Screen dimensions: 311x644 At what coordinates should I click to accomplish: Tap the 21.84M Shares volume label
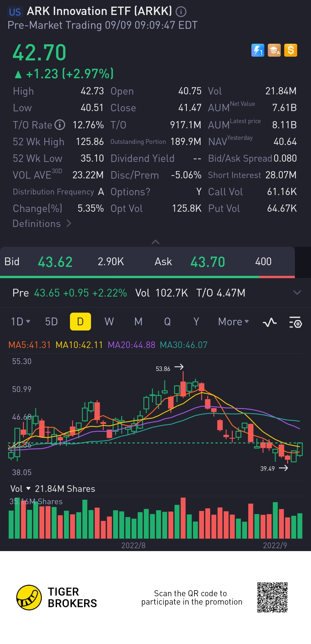pyautogui.click(x=65, y=489)
